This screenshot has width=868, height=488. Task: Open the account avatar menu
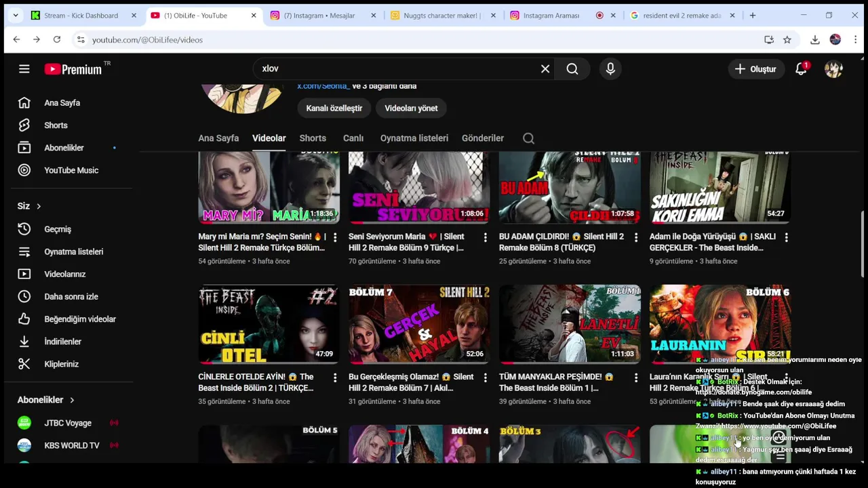tap(833, 68)
